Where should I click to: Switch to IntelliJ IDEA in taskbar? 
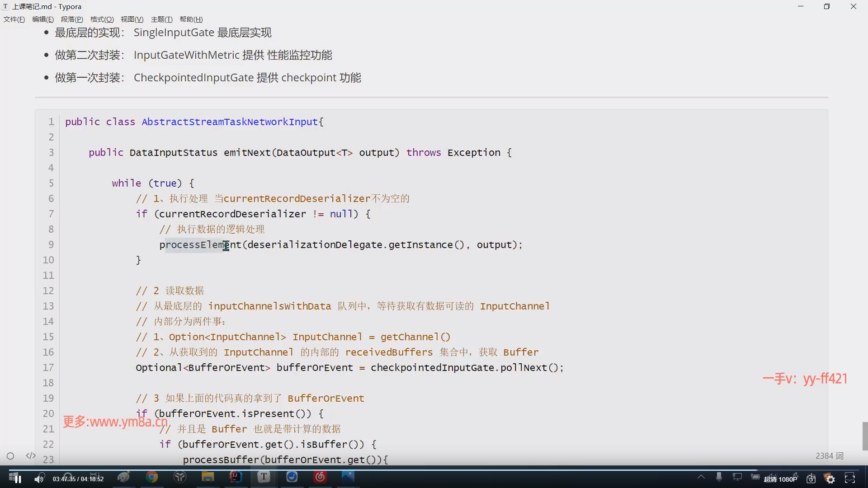(x=236, y=477)
